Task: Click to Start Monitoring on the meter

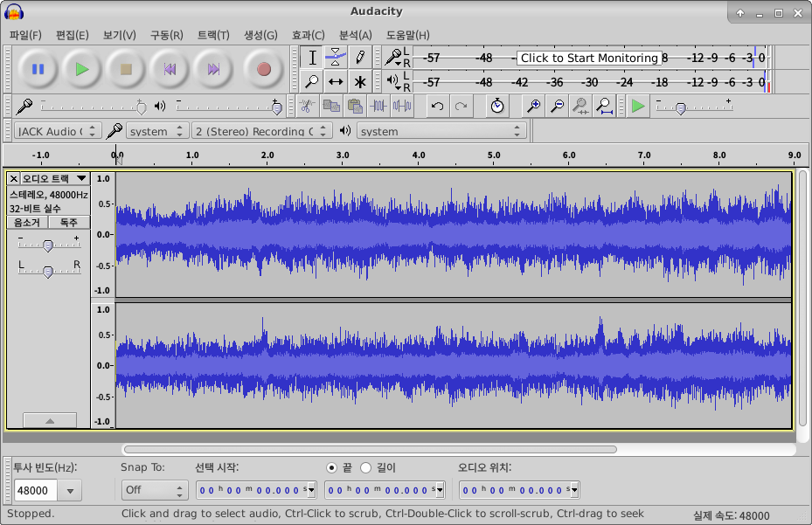Action: pyautogui.click(x=589, y=58)
